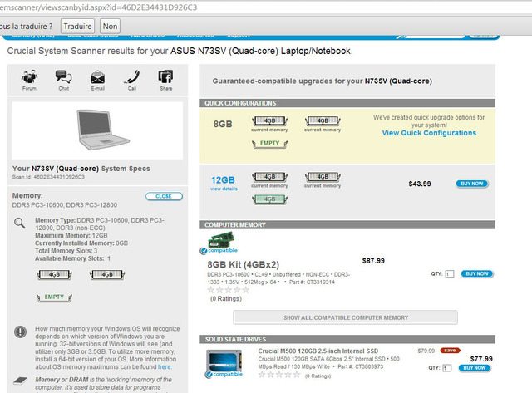
Task: Click the Traduire button
Action: (x=77, y=27)
